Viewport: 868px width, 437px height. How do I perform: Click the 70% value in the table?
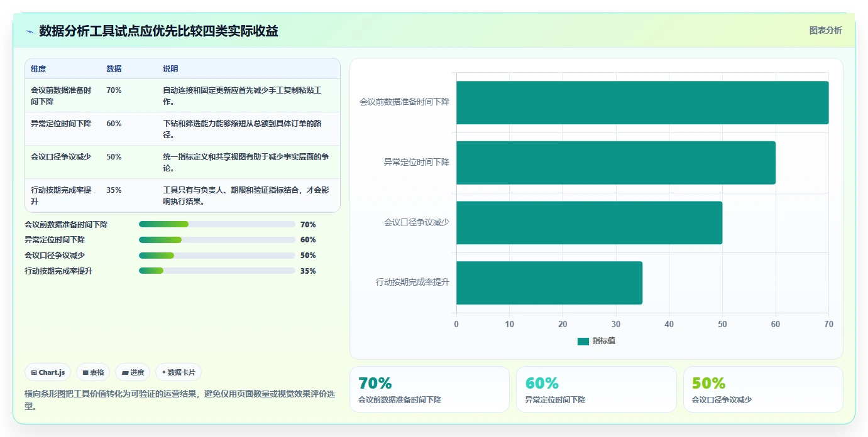[x=114, y=90]
